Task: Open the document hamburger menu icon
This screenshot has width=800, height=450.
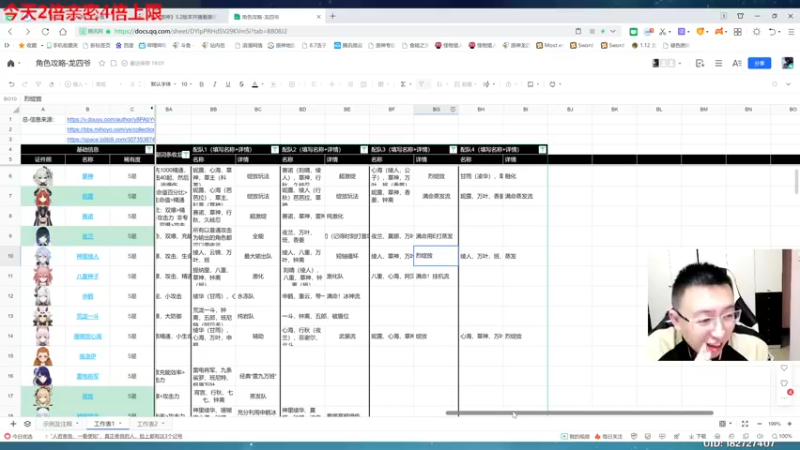Action: pyautogui.click(x=718, y=63)
